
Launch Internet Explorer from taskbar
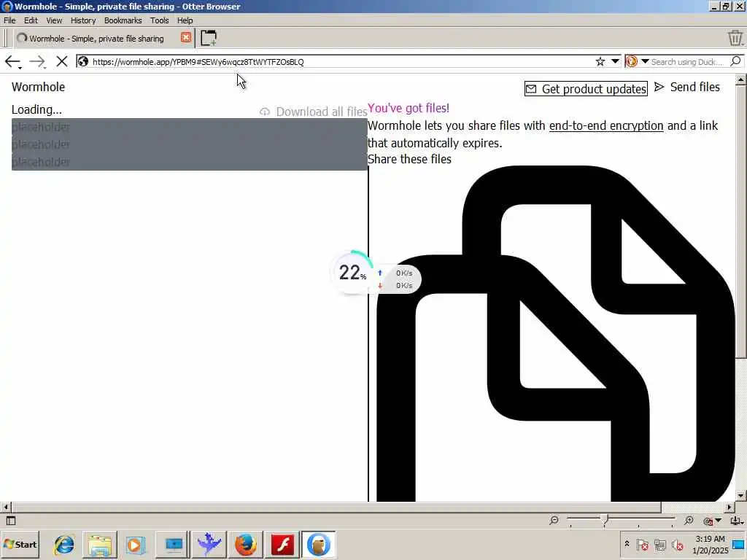[64, 544]
